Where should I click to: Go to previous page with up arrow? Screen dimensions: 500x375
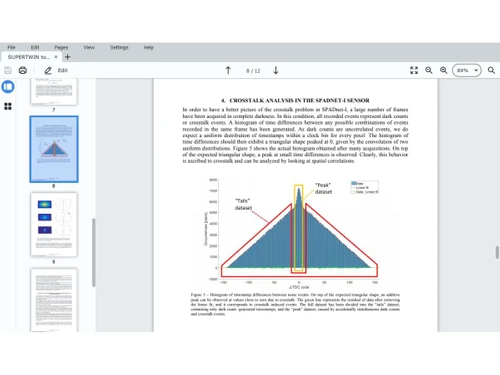[x=228, y=70]
